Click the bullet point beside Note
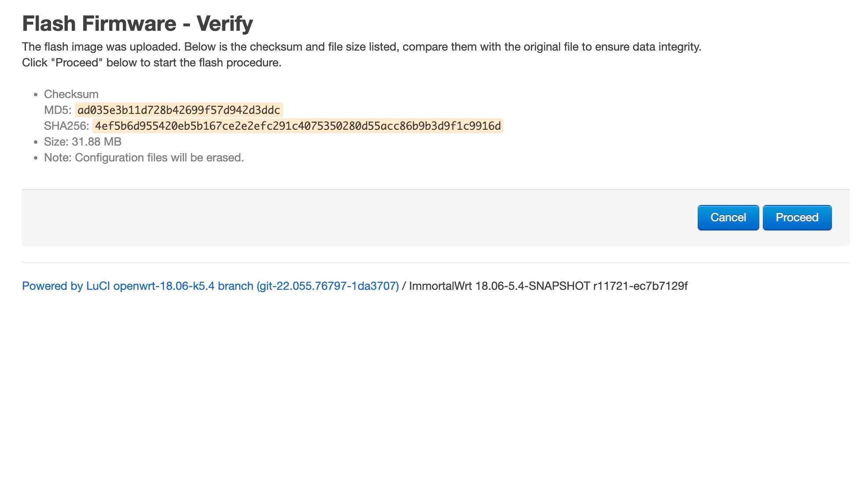 click(x=36, y=158)
